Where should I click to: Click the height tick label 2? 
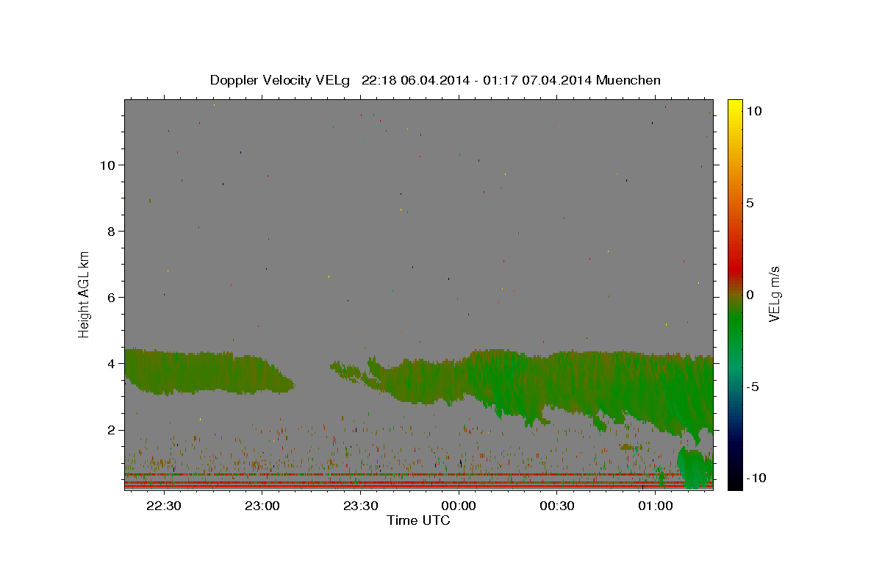pyautogui.click(x=110, y=429)
